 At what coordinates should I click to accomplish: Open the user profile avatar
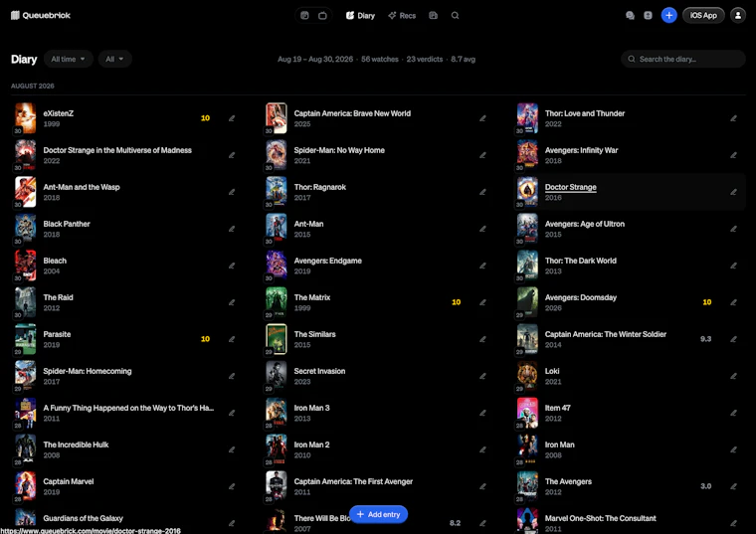(738, 16)
